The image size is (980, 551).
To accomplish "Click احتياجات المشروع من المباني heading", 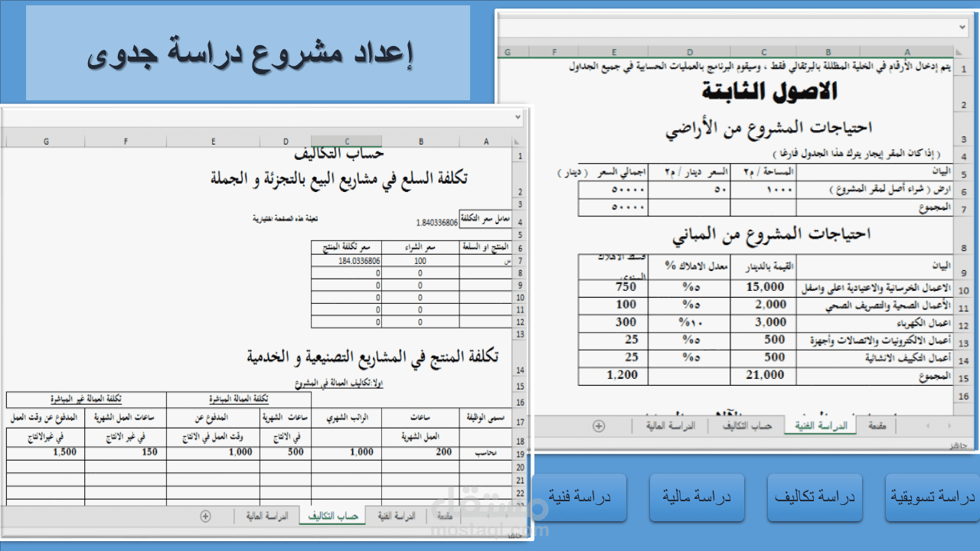I will coord(772,235).
